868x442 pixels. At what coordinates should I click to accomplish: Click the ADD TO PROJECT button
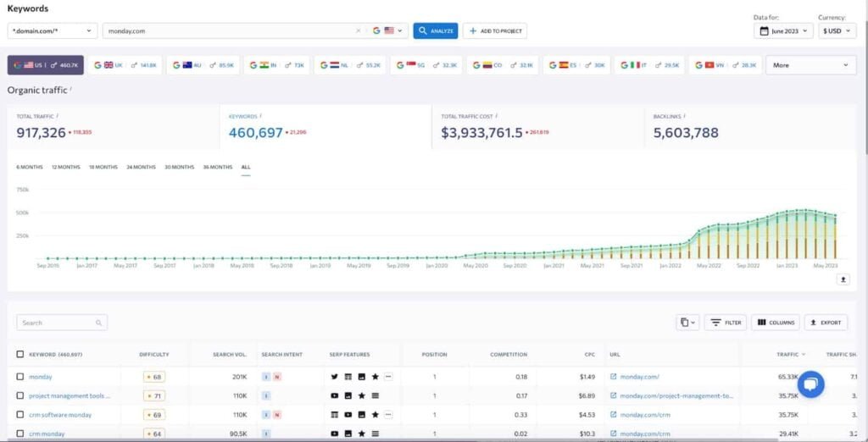click(495, 31)
